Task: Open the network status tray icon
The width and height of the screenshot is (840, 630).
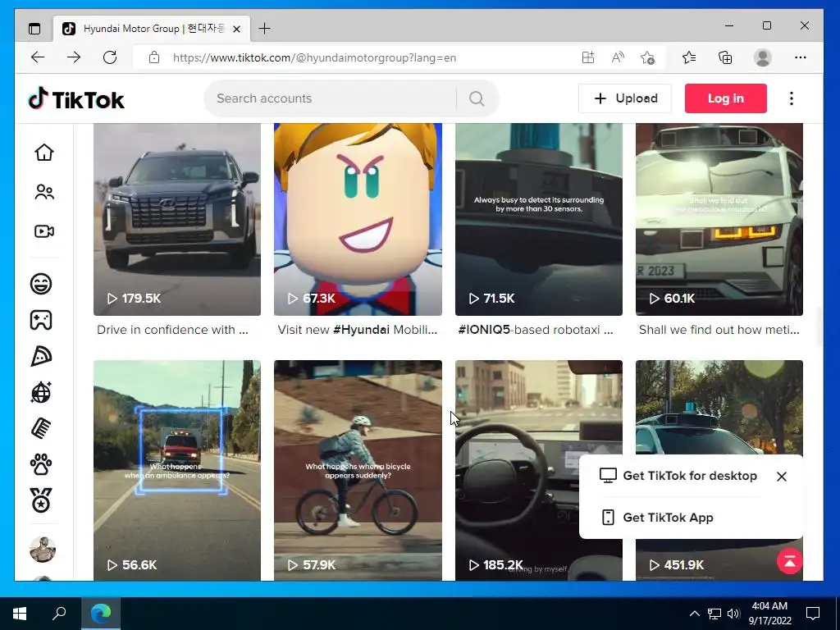Action: [x=714, y=614]
